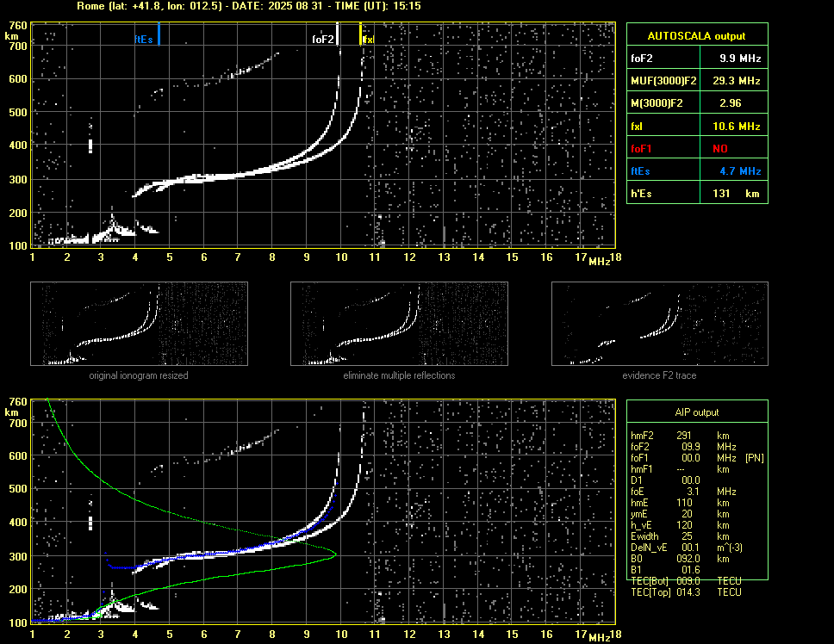Select the '014.3' TEC[Top] value

tap(688, 592)
